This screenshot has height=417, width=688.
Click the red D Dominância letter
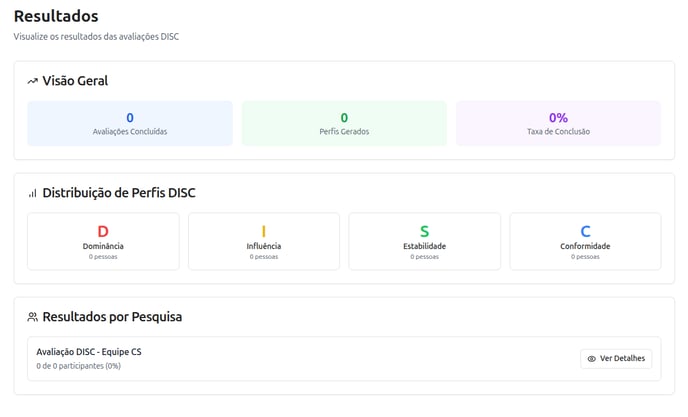tap(103, 231)
